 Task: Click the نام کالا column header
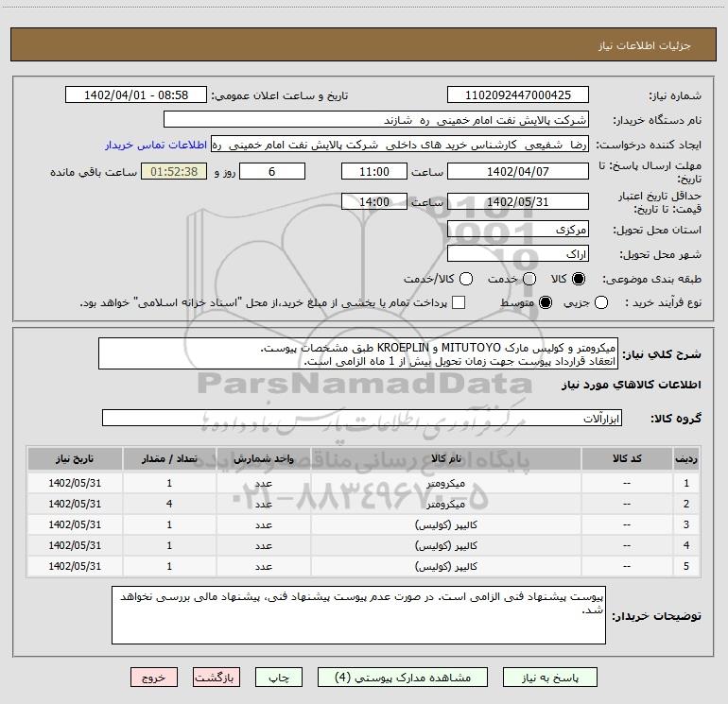click(x=445, y=458)
